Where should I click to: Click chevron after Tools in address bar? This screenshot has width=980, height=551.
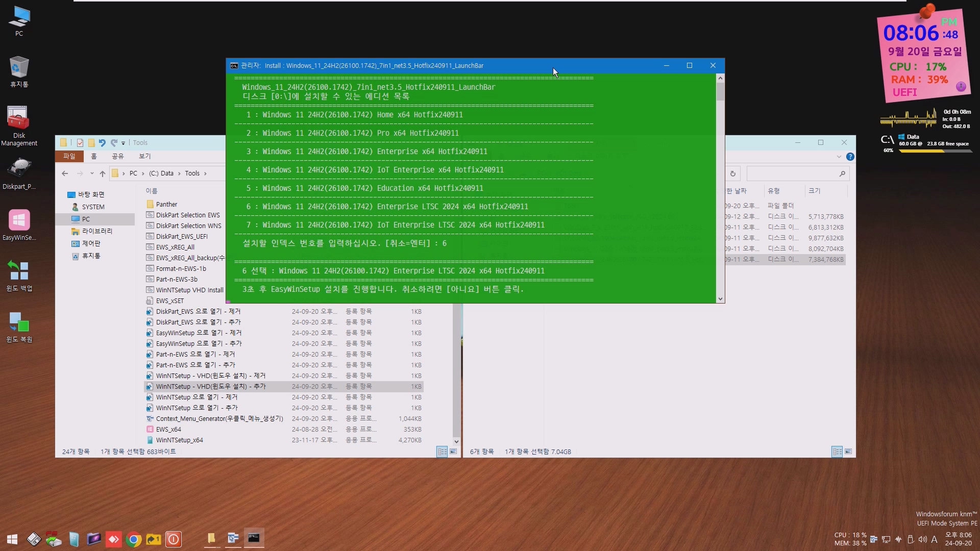coord(205,173)
